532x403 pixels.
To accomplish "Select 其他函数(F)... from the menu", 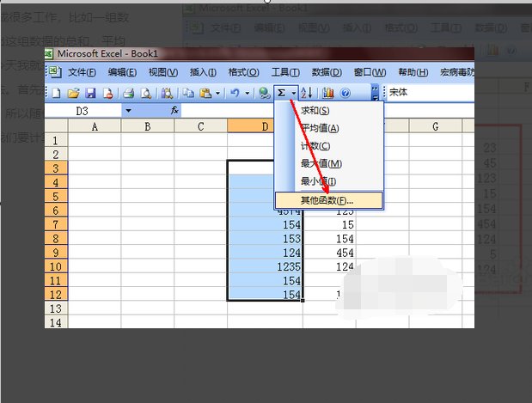I will pyautogui.click(x=327, y=200).
